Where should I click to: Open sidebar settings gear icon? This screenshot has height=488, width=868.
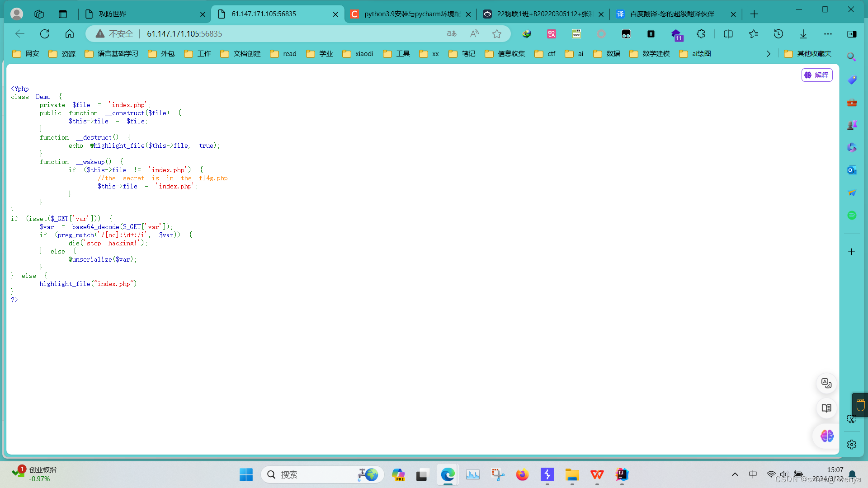point(852,445)
